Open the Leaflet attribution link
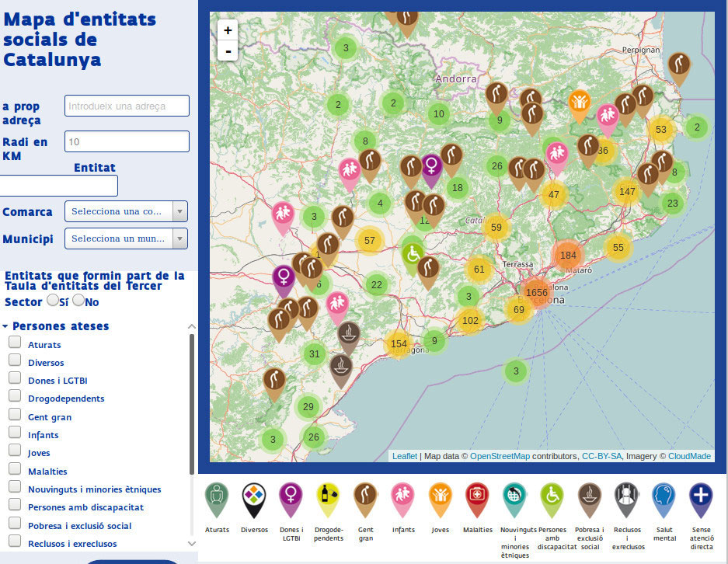 (x=404, y=456)
